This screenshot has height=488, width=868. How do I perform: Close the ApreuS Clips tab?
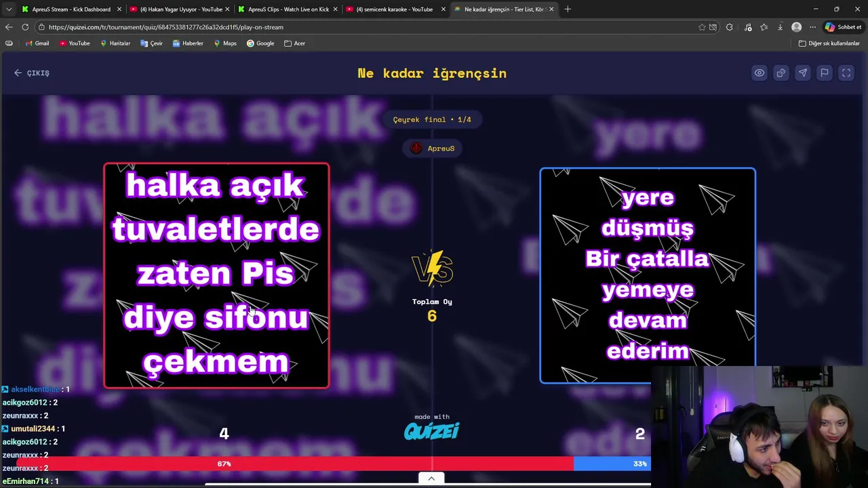click(x=335, y=9)
